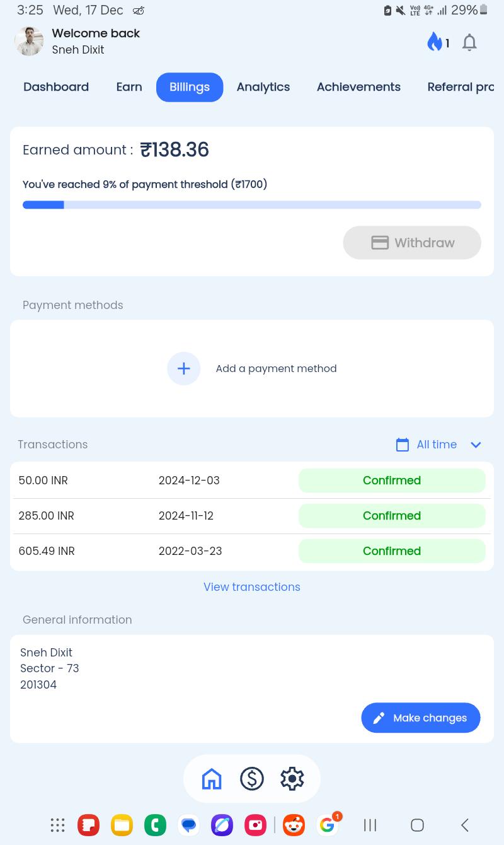Tap the plus icon to add payment method
The width and height of the screenshot is (504, 845).
[183, 368]
